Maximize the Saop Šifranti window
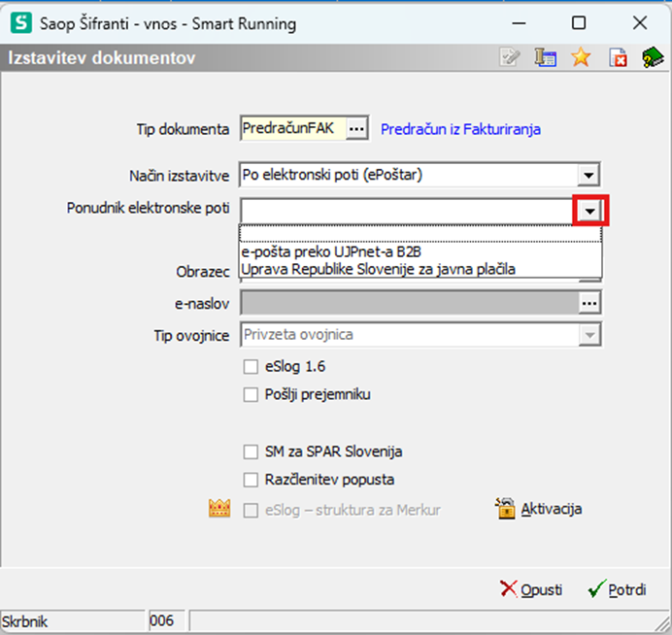This screenshot has width=672, height=635. [x=579, y=22]
